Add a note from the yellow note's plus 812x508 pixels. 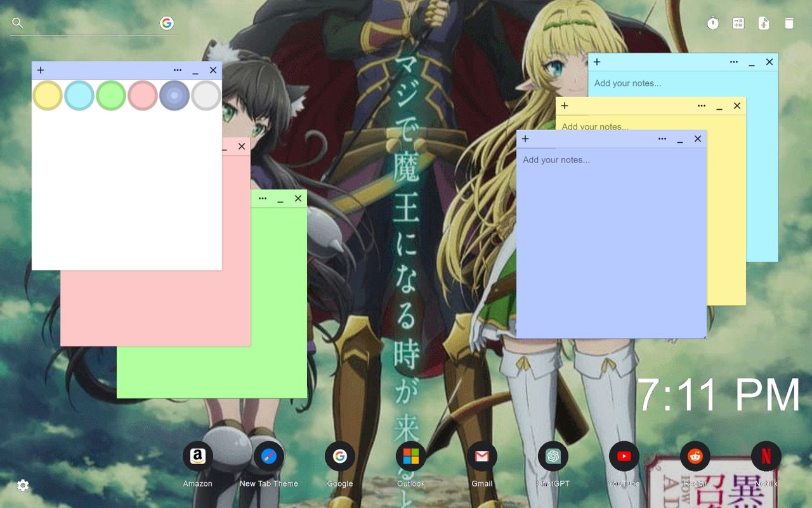(565, 106)
